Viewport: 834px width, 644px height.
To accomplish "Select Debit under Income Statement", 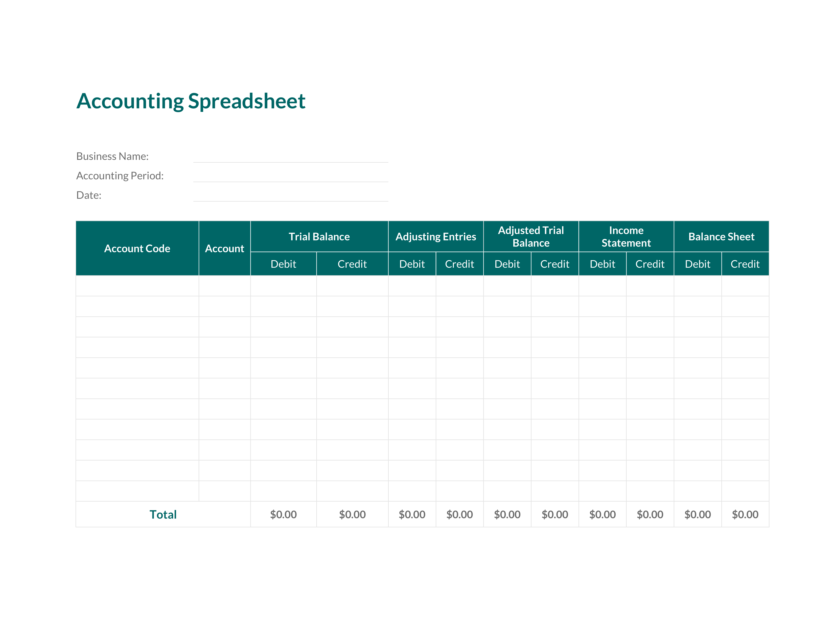I will pos(602,264).
